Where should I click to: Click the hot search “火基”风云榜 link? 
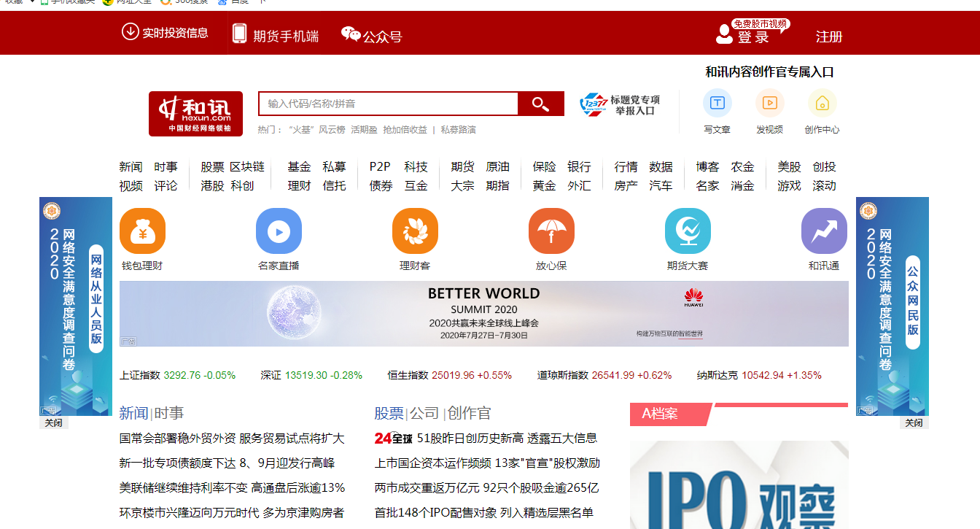[x=316, y=129]
